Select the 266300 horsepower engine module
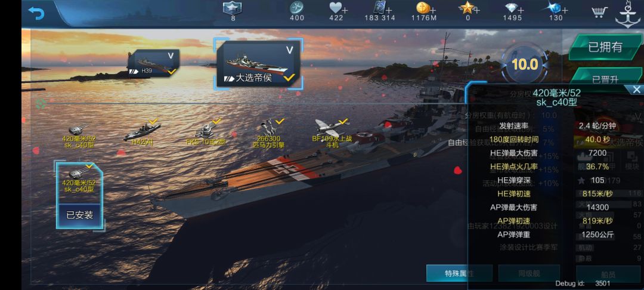The height and width of the screenshot is (290, 644). [268, 133]
